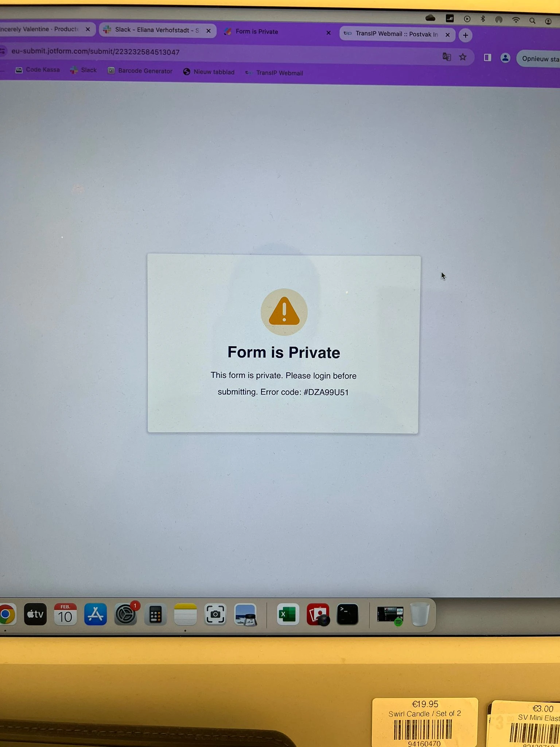Image resolution: width=560 pixels, height=747 pixels.
Task: Open System Settings with badge in Dock
Action: [126, 614]
